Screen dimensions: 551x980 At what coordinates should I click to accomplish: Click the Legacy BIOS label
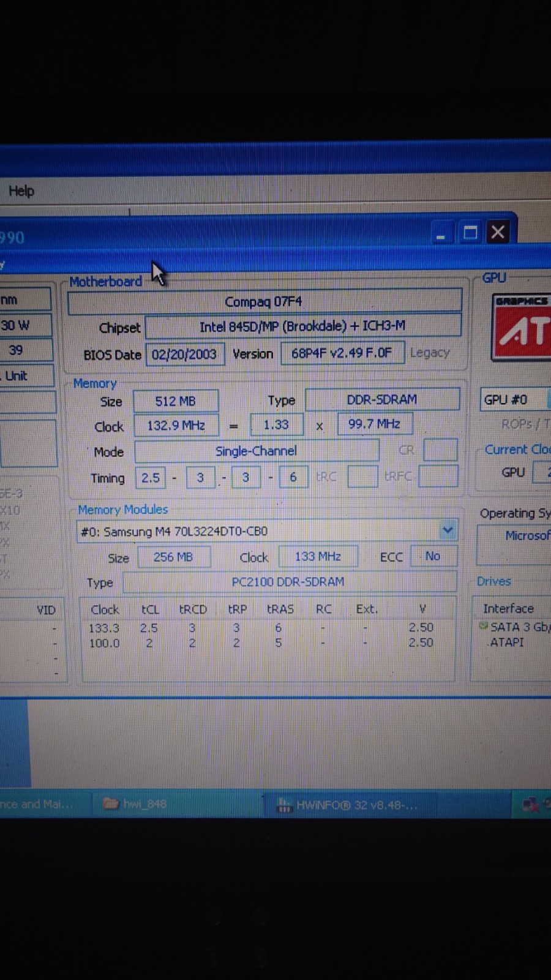click(x=430, y=353)
